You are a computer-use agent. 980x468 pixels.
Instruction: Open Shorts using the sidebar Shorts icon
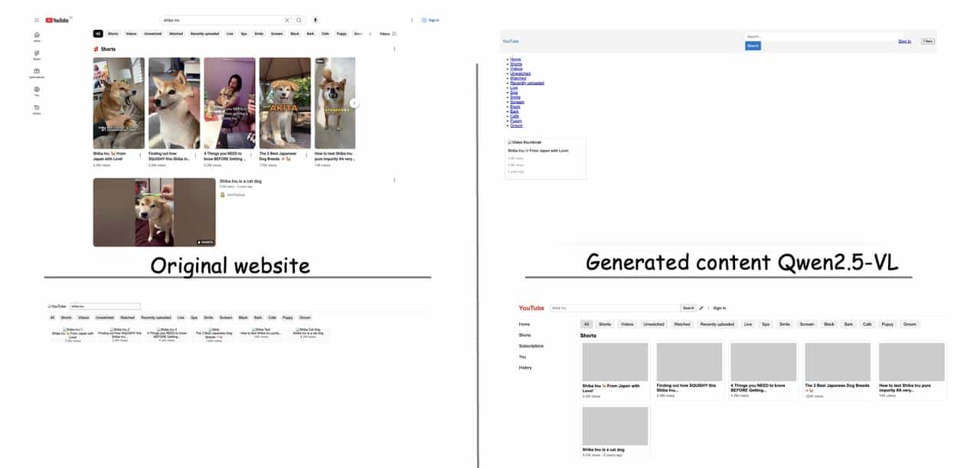click(x=37, y=52)
